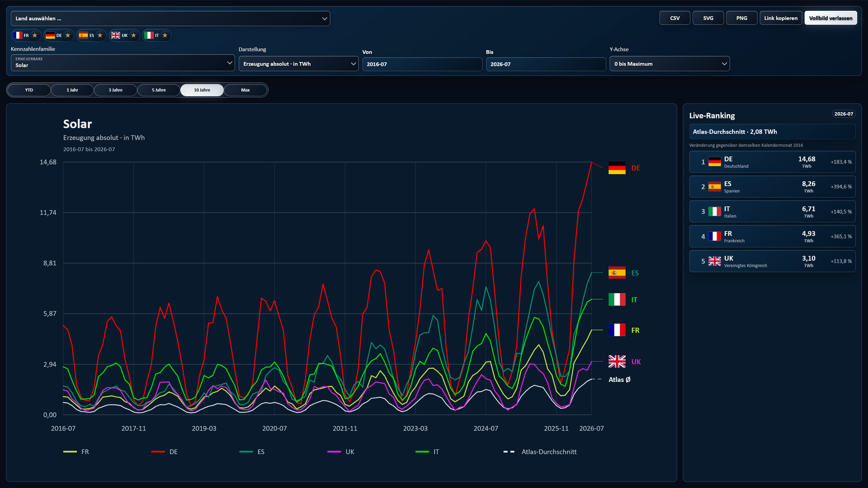Open the Land auswählen dropdown
The image size is (868, 488).
click(x=170, y=19)
